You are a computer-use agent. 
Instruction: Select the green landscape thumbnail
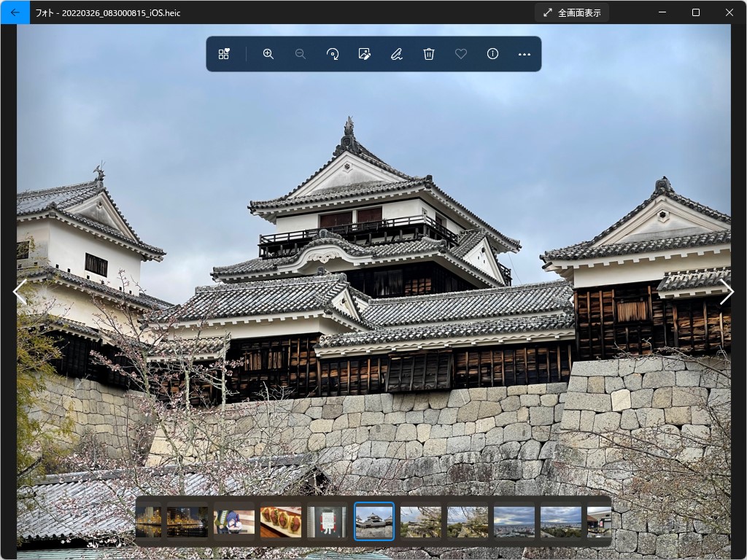tap(421, 521)
